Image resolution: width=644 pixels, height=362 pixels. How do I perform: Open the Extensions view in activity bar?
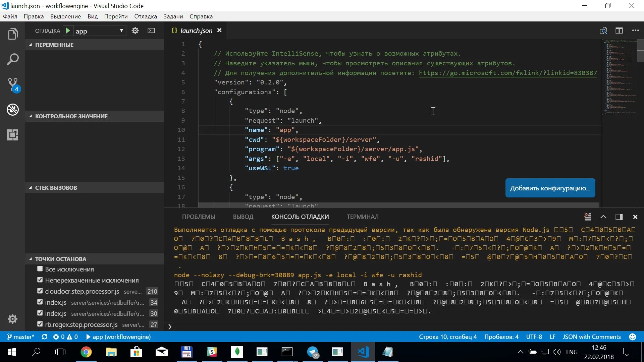(x=13, y=135)
